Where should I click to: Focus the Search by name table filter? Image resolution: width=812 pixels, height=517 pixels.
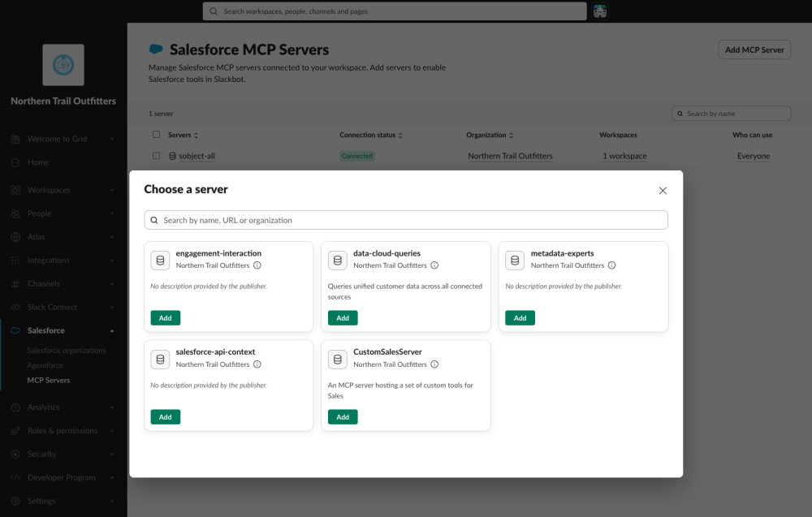[x=732, y=114]
